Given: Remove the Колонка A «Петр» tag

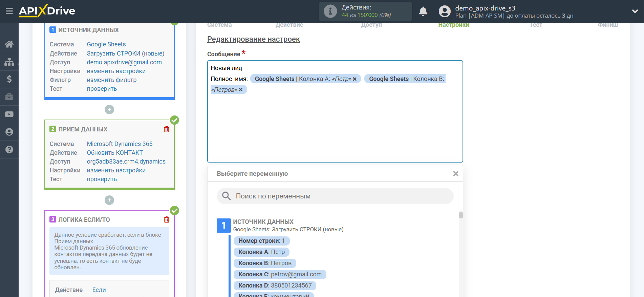Looking at the screenshot, I should point(355,79).
